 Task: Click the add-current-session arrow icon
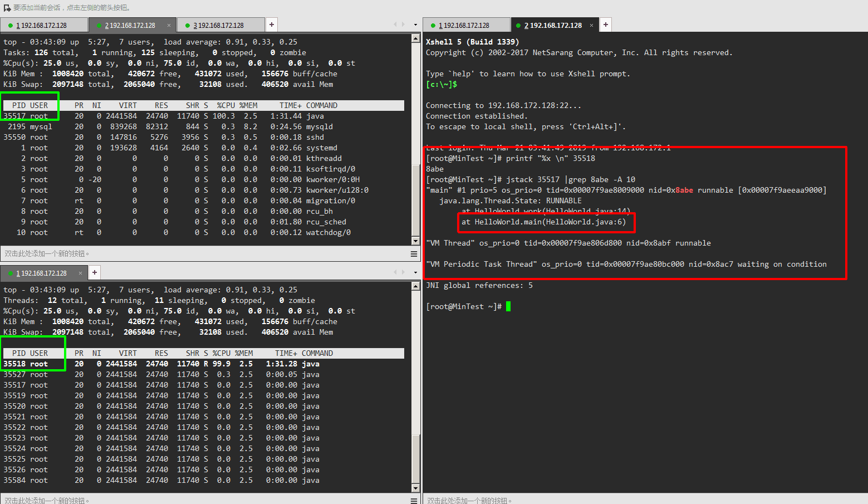point(7,8)
